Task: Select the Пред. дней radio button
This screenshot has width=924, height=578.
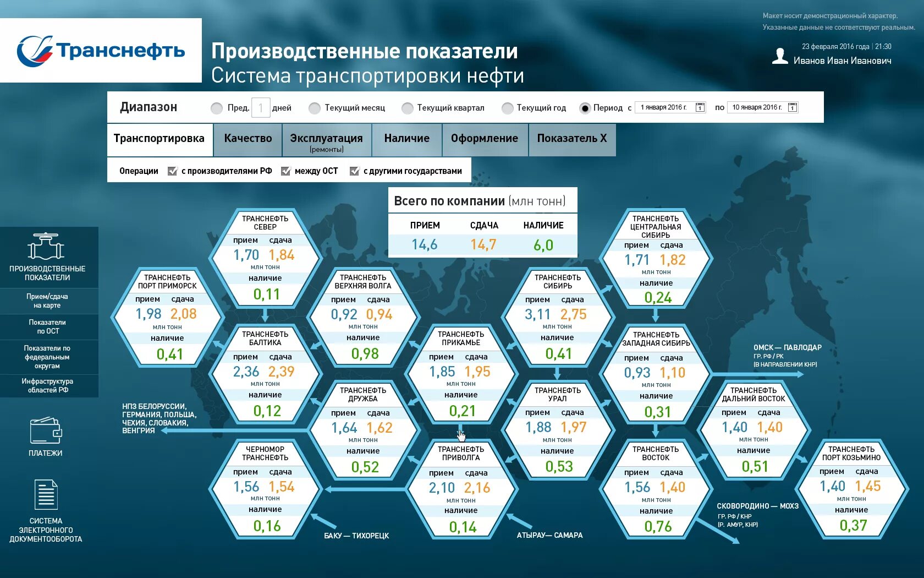Action: (x=217, y=108)
